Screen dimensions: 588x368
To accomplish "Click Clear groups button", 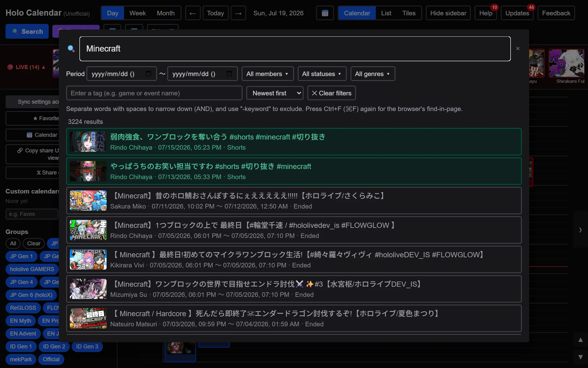I will [x=34, y=243].
